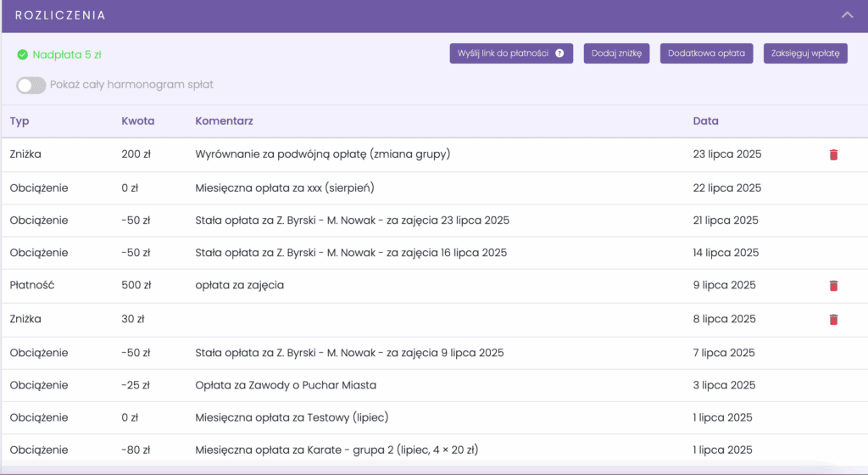Collapse the Rozliczenia section chevron
The height and width of the screenshot is (475, 868).
click(x=847, y=15)
